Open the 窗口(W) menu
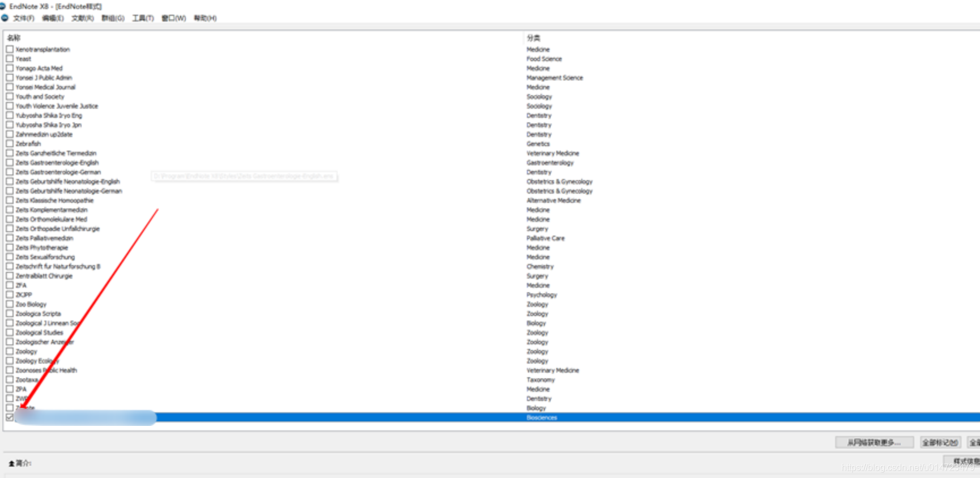The image size is (980, 478). click(173, 18)
